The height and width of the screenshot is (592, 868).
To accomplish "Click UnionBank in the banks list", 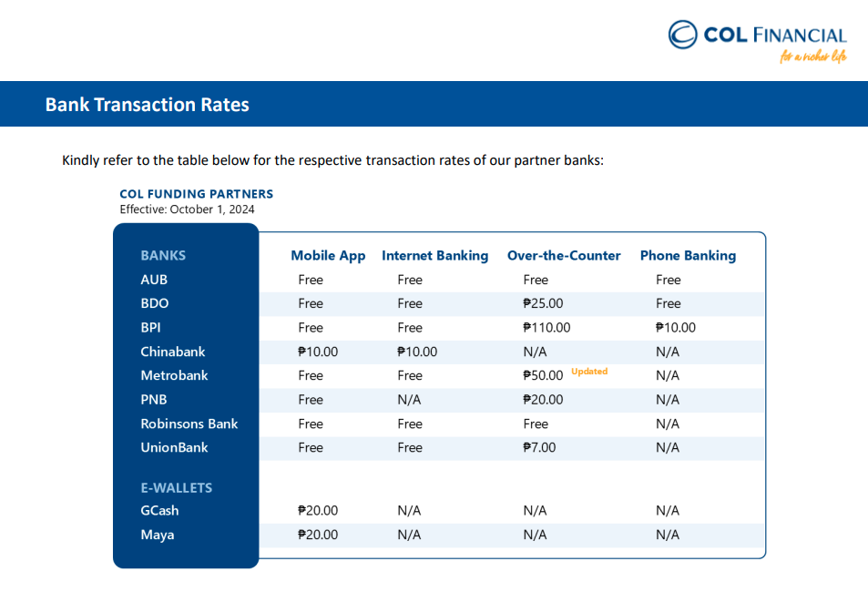I will pyautogui.click(x=174, y=447).
